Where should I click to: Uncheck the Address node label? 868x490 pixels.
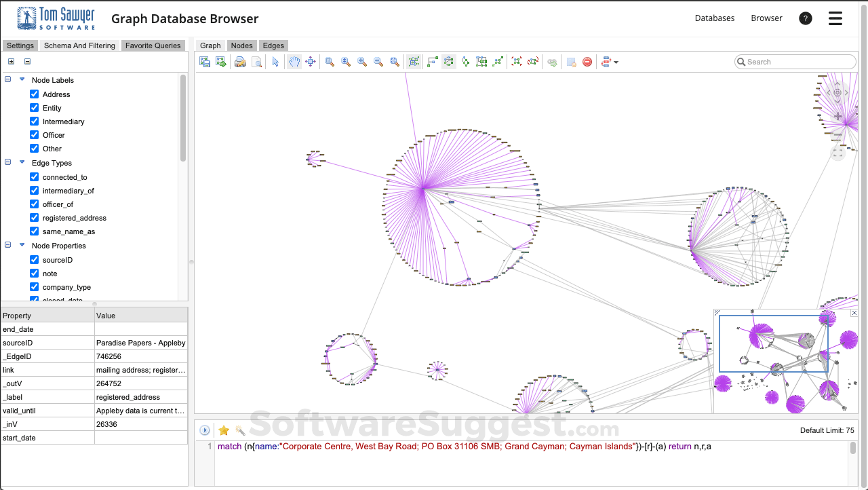coord(35,94)
